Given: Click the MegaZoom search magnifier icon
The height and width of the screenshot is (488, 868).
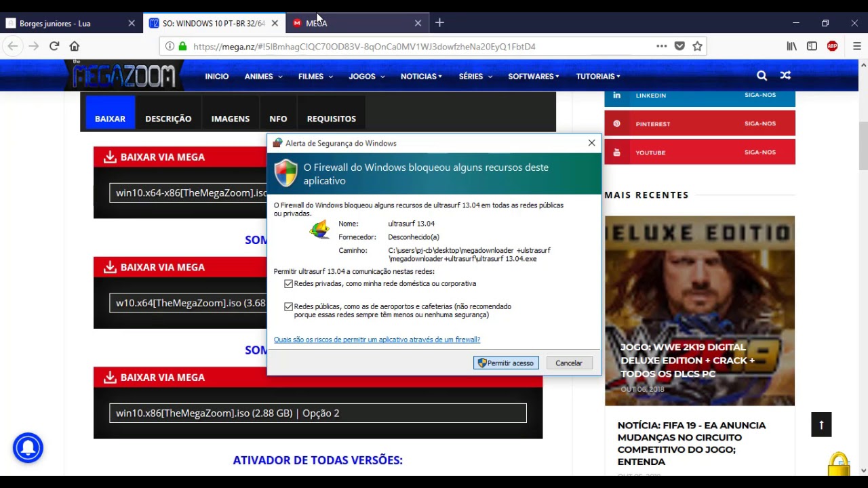Looking at the screenshot, I should [x=762, y=76].
